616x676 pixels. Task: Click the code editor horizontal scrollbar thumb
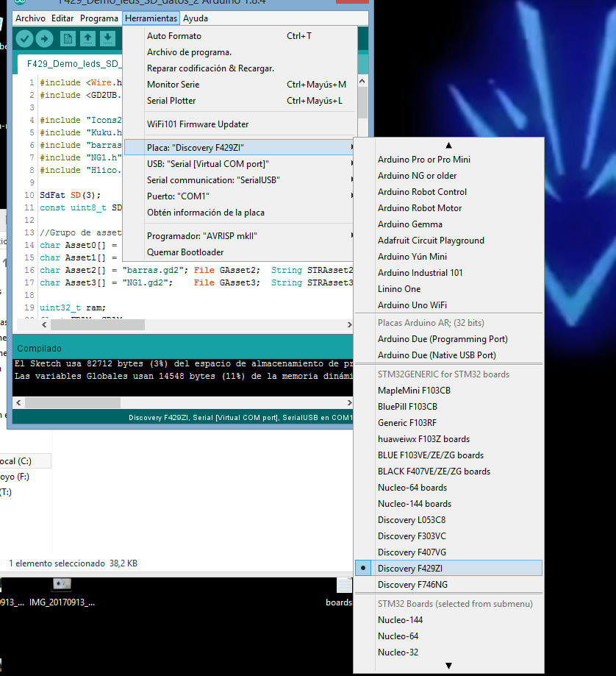pyautogui.click(x=98, y=324)
